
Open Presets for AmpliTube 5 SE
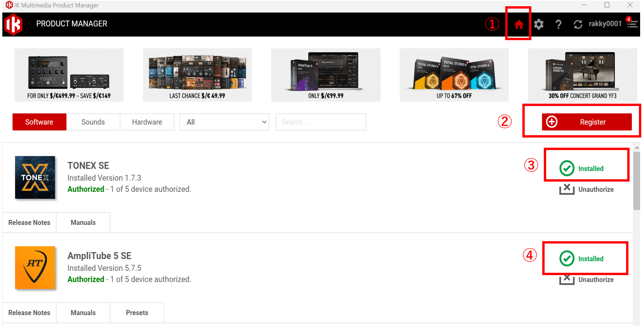click(137, 313)
